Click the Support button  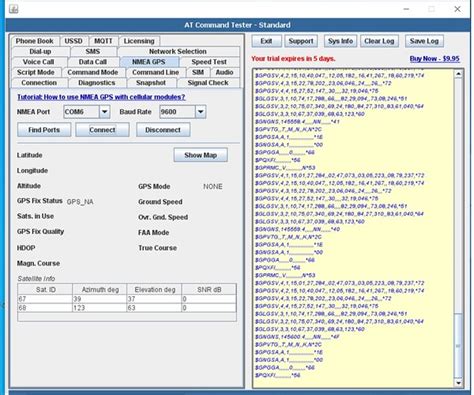point(301,41)
